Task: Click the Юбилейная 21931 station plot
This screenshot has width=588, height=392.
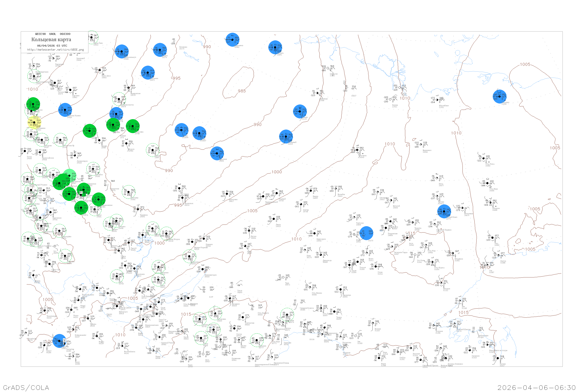Action: 437,100
